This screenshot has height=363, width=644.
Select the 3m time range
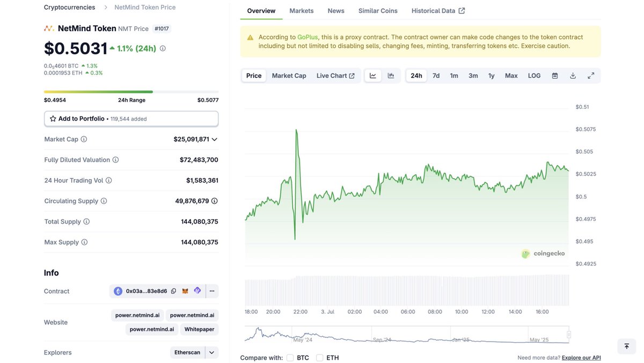[473, 76]
